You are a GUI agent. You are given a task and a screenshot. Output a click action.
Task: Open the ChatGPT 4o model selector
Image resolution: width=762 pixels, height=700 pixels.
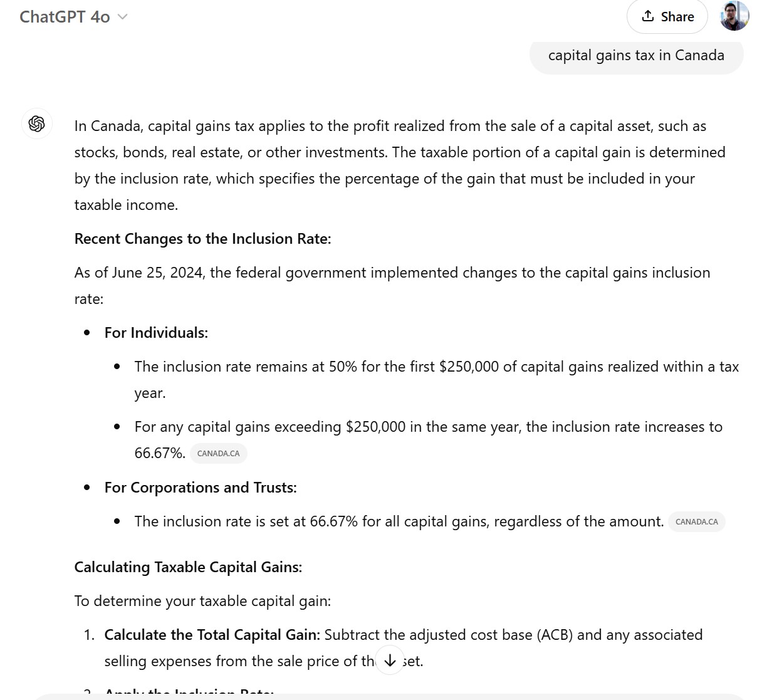tap(65, 17)
